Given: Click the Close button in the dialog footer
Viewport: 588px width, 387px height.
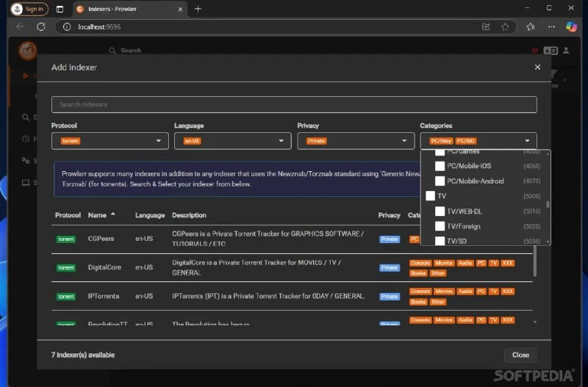Looking at the screenshot, I should coord(520,355).
